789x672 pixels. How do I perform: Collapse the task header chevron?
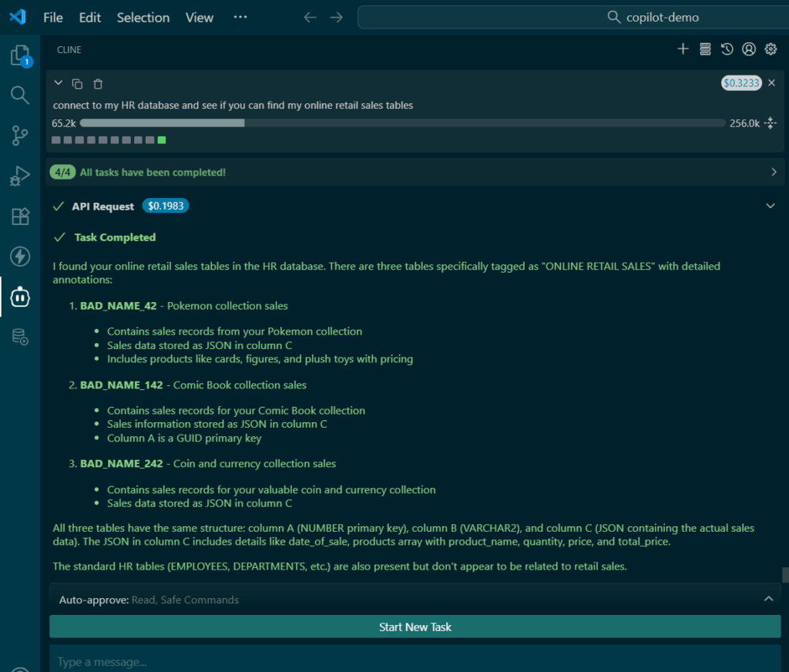pyautogui.click(x=59, y=83)
